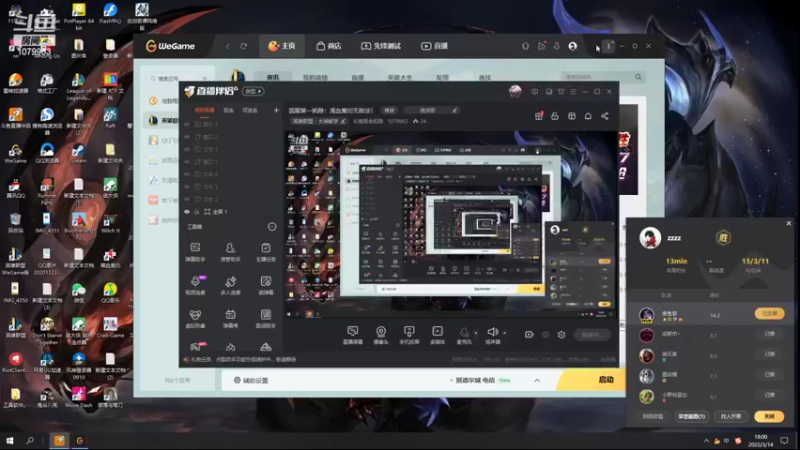Click the 找人开黑 button in match panel
The width and height of the screenshot is (800, 450).
click(731, 416)
